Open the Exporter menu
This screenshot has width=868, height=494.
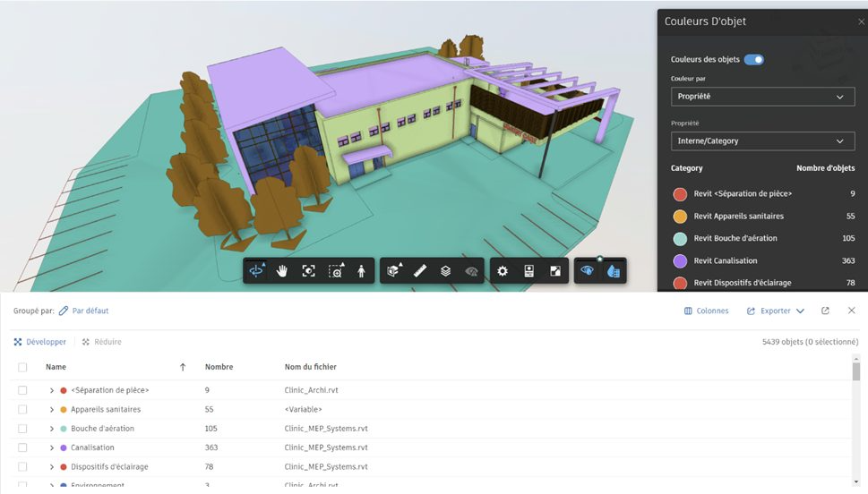(x=775, y=311)
